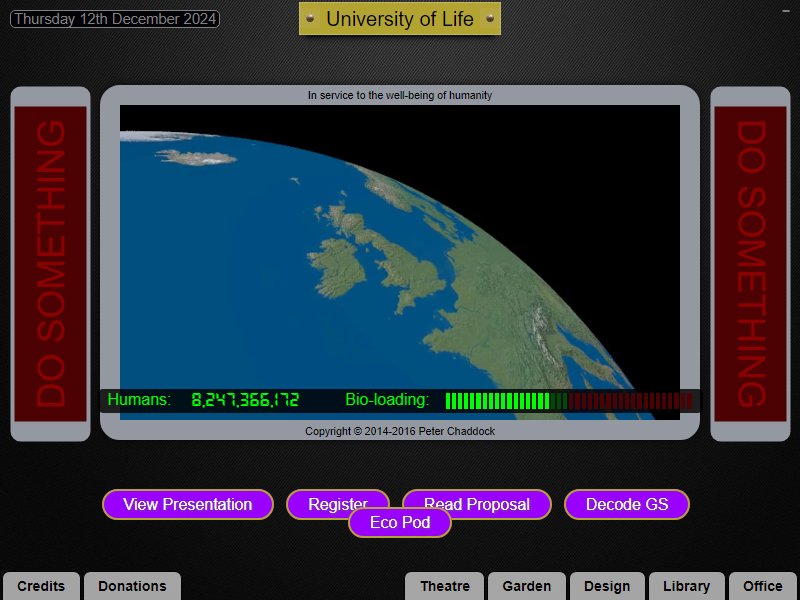Click the minimize dash at top right
800x600 pixels.
786,11
